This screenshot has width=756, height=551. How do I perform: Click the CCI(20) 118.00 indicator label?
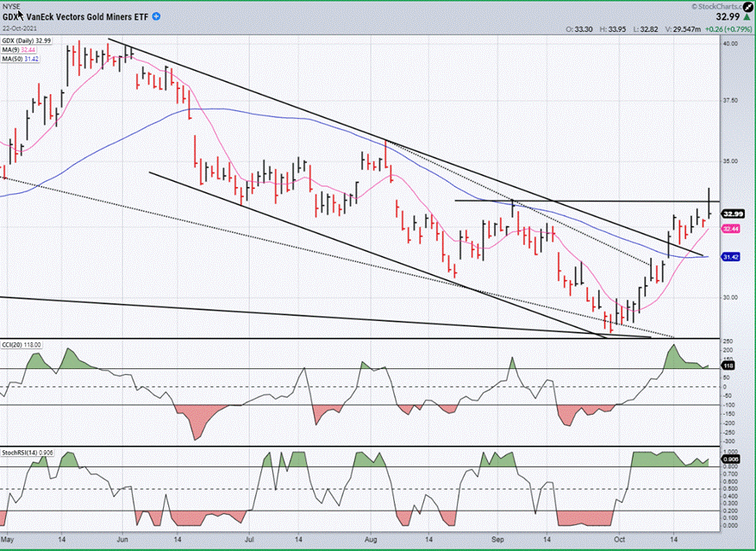click(22, 345)
